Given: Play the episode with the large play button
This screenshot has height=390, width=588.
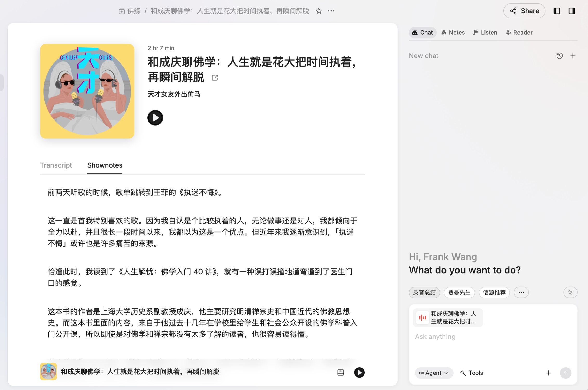Looking at the screenshot, I should [x=155, y=118].
